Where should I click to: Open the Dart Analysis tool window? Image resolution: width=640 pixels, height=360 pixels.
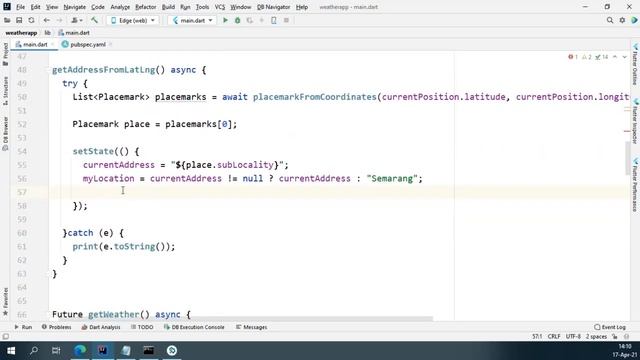[101, 327]
